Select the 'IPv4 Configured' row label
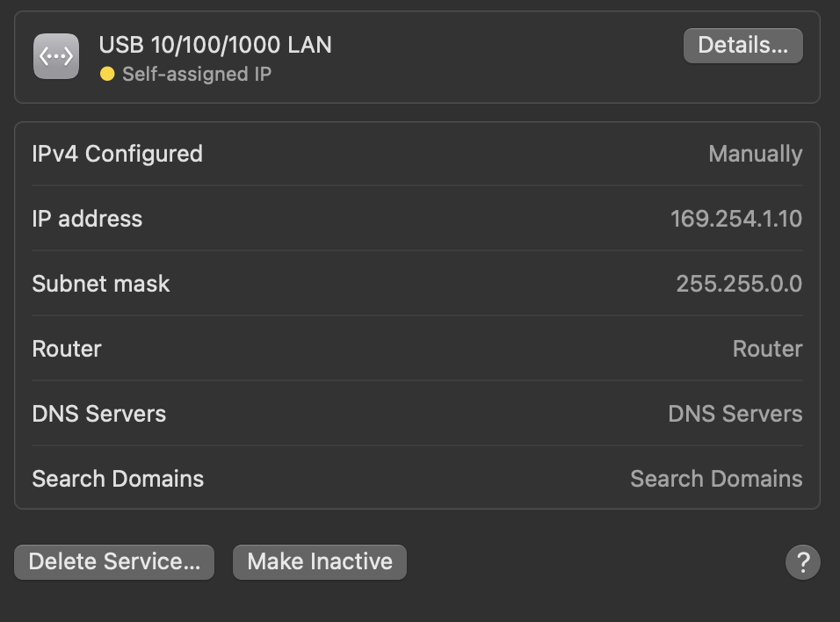 click(x=117, y=154)
